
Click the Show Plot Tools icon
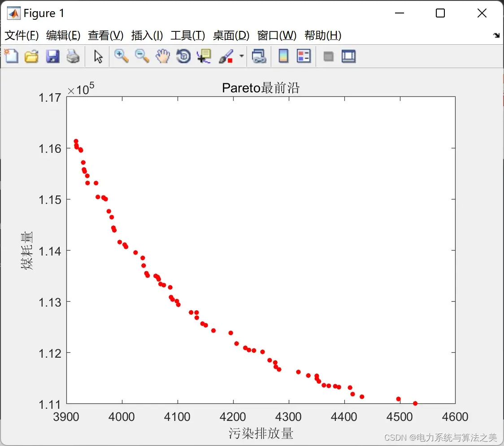(x=348, y=56)
